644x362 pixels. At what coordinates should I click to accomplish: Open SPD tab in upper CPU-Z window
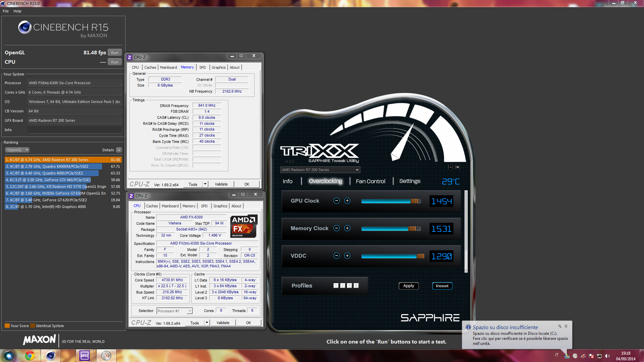coord(203,67)
